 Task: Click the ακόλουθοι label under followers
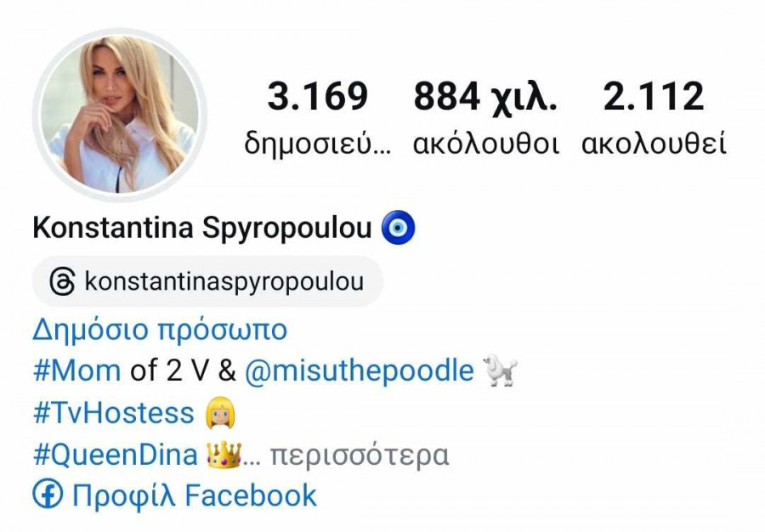point(486,144)
